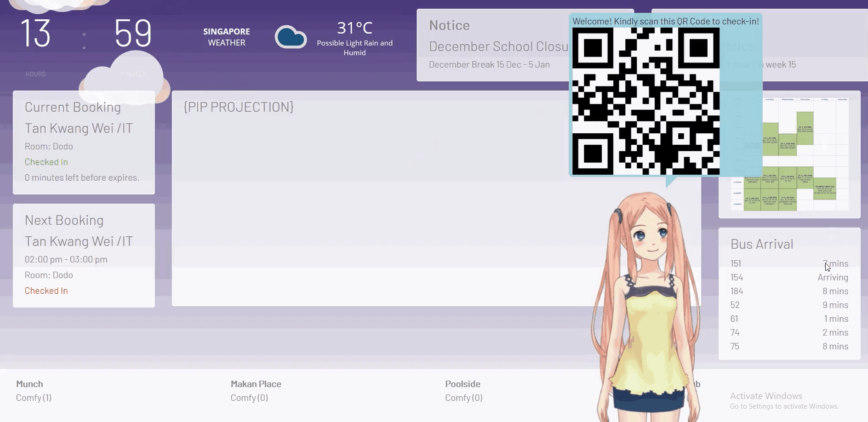Click the Bus Arrival heading
Image resolution: width=868 pixels, height=422 pixels.
(x=762, y=244)
